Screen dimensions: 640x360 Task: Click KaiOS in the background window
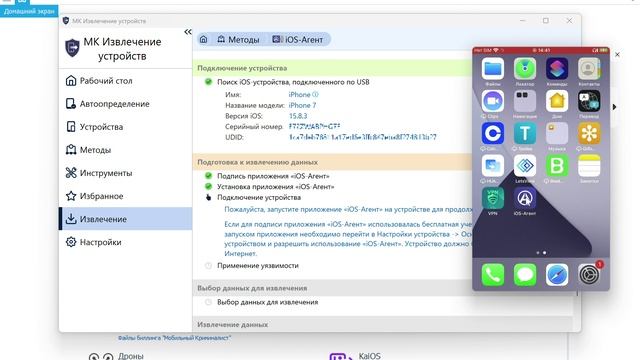[369, 356]
